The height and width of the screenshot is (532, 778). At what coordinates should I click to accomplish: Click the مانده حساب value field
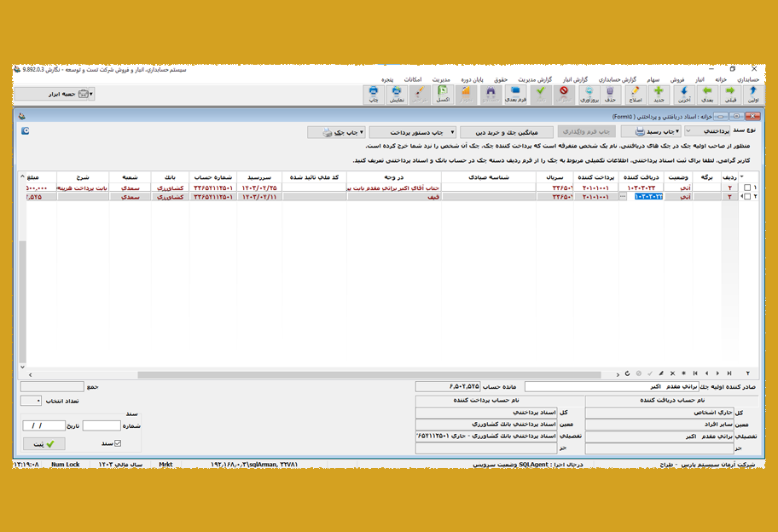(x=448, y=386)
